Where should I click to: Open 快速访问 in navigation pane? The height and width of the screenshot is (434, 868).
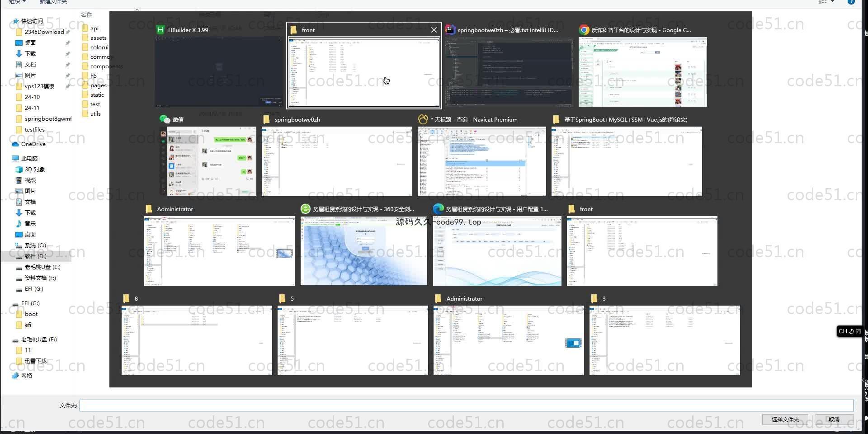[32, 21]
